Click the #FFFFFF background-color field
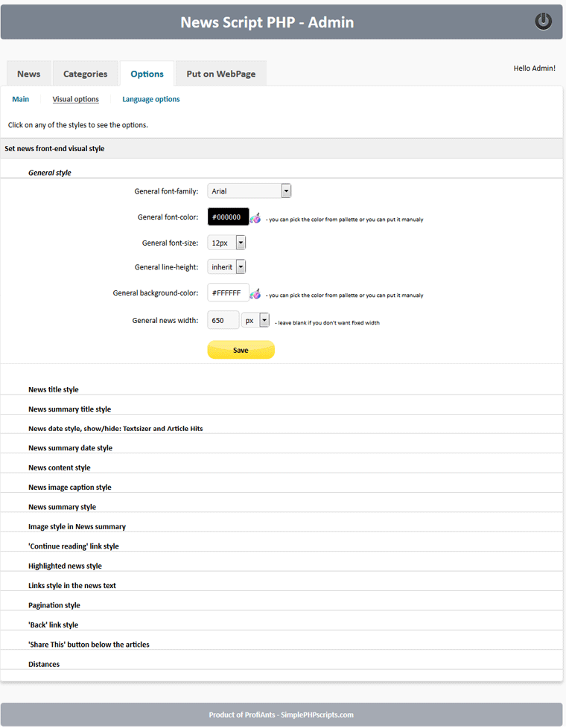Image resolution: width=566 pixels, height=728 pixels. (x=228, y=293)
